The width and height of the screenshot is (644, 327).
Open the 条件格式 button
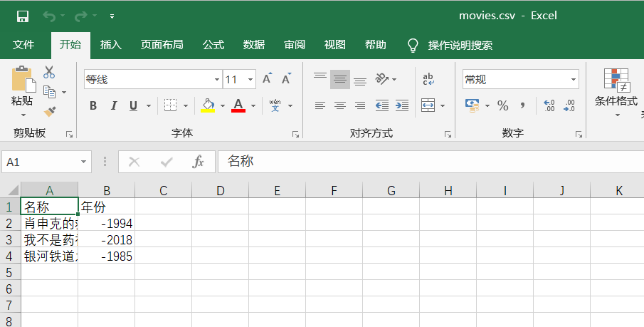pyautogui.click(x=616, y=89)
